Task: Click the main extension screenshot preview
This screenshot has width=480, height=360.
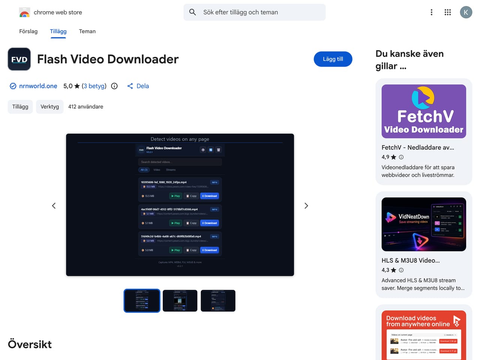Action: [x=180, y=205]
